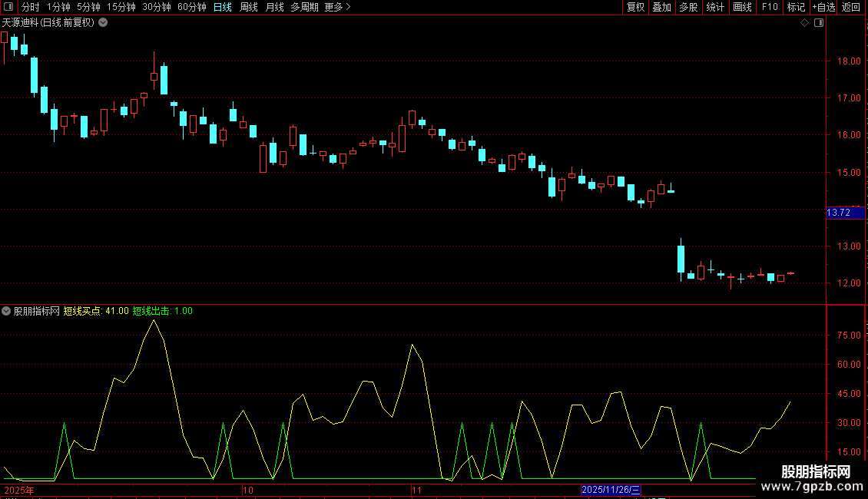Select the 1分钟 period
The image size is (868, 499).
click(58, 7)
